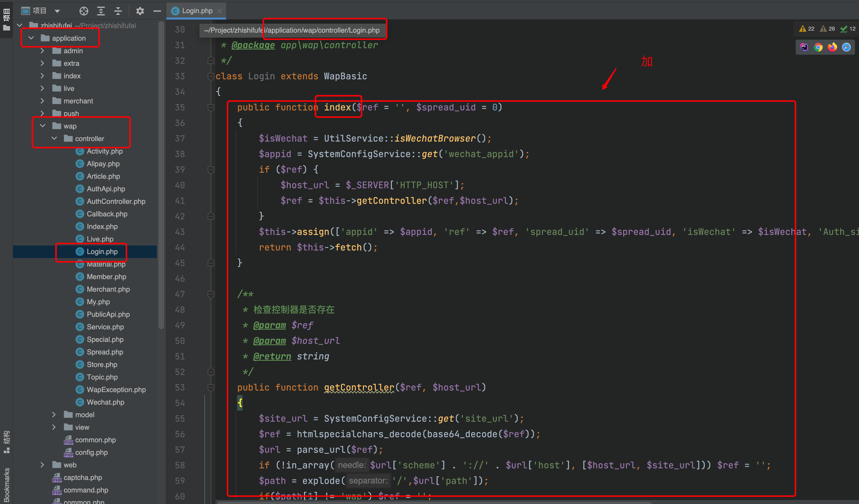859x504 pixels.
Task: Select Service.php file
Action: [x=99, y=327]
